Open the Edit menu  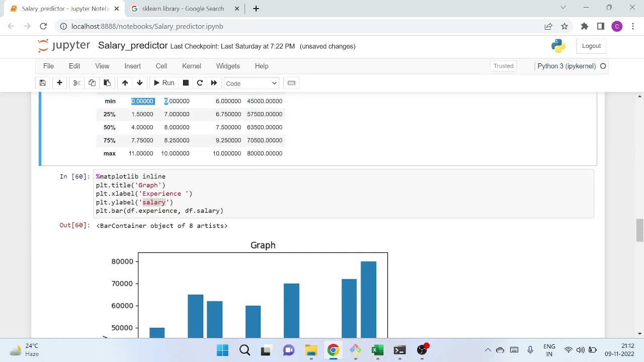pyautogui.click(x=74, y=66)
